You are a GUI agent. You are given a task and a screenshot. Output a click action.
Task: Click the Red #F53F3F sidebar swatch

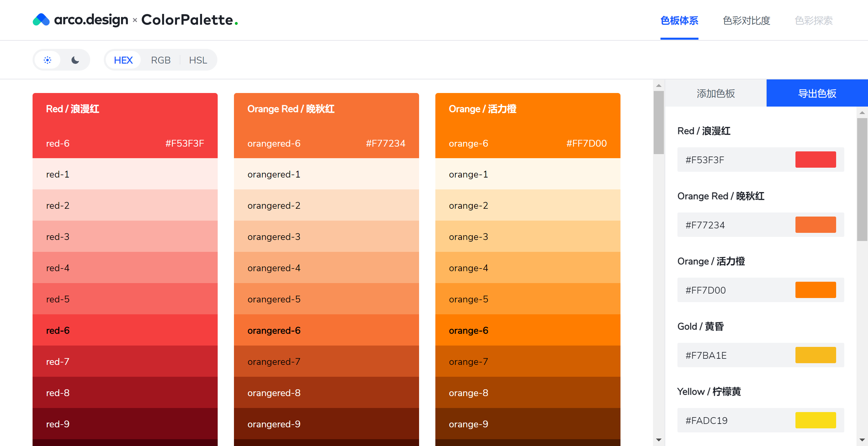tap(816, 160)
